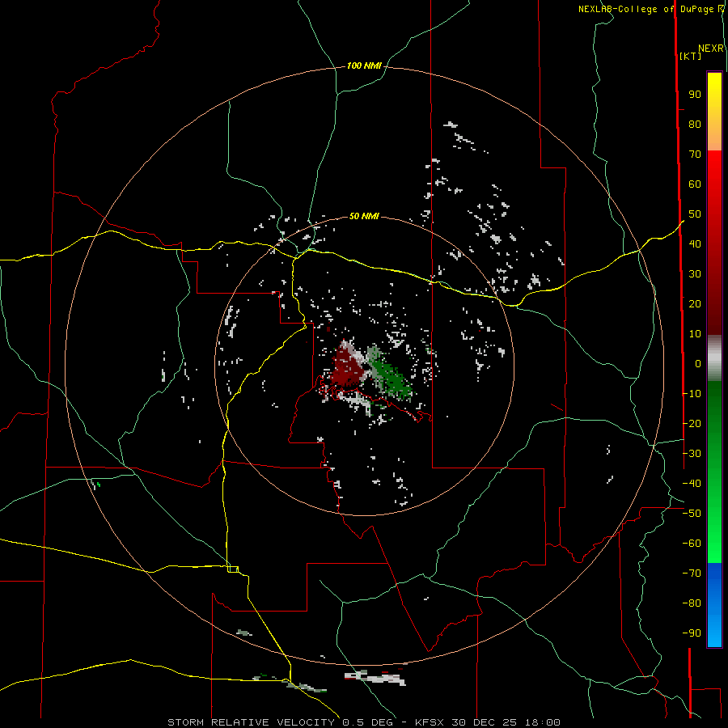Click the "30 DEC 25 18:00" timestamp
Image resolution: width=728 pixels, height=728 pixels.
pos(506,722)
